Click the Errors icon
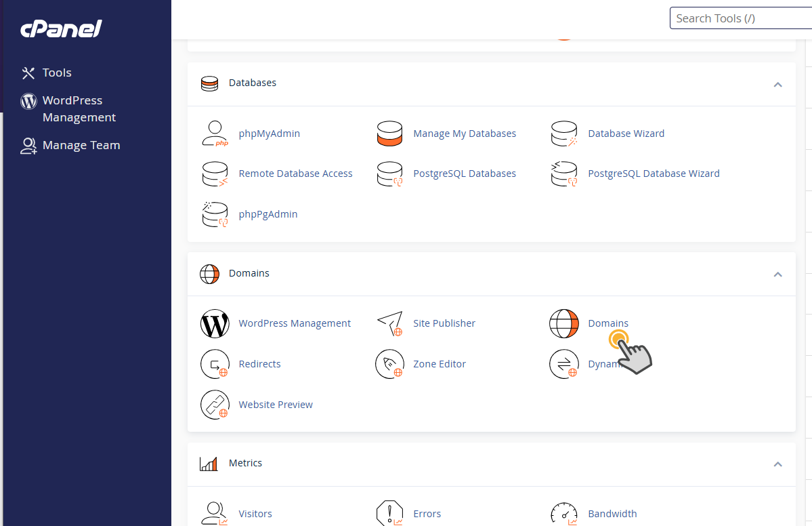The height and width of the screenshot is (526, 812). (389, 514)
